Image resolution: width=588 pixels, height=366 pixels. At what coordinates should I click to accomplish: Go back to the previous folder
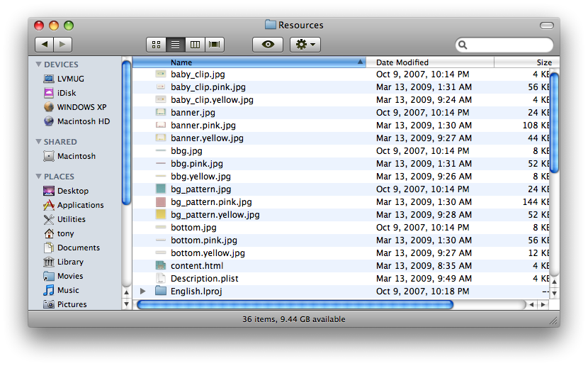click(45, 45)
